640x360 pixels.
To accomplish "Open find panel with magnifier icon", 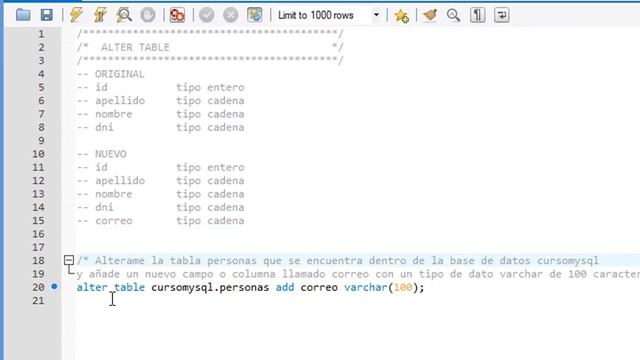I will (453, 15).
